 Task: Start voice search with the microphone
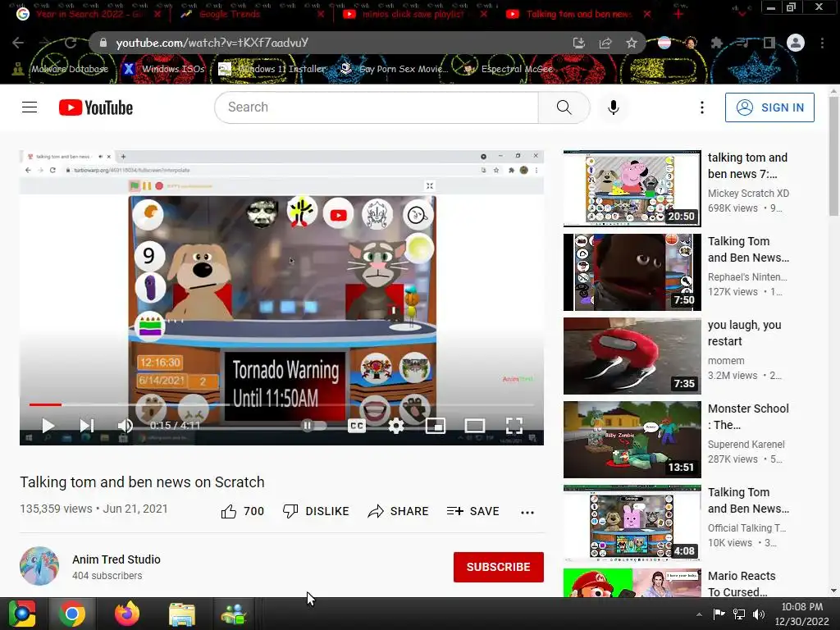[614, 107]
